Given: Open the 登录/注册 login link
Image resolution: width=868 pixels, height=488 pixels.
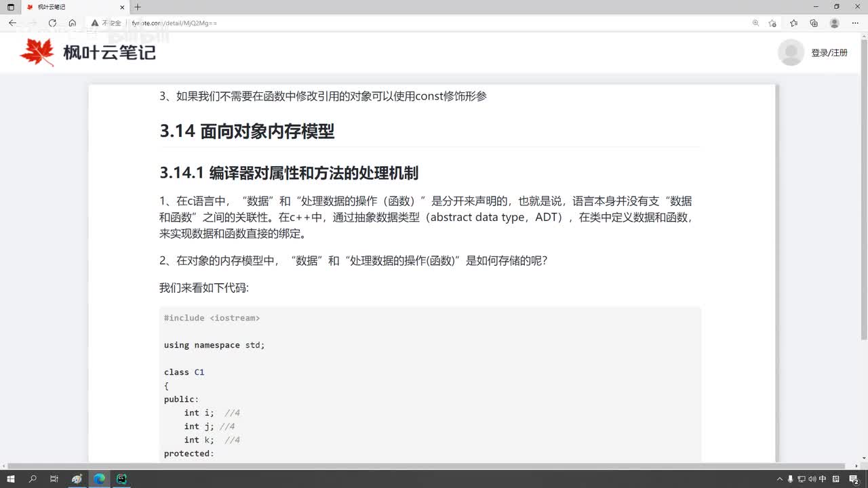Looking at the screenshot, I should pos(829,52).
